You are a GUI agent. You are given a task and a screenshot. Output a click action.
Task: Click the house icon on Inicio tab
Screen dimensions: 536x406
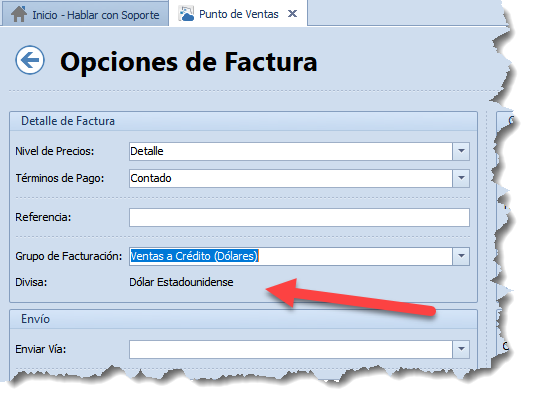click(19, 15)
